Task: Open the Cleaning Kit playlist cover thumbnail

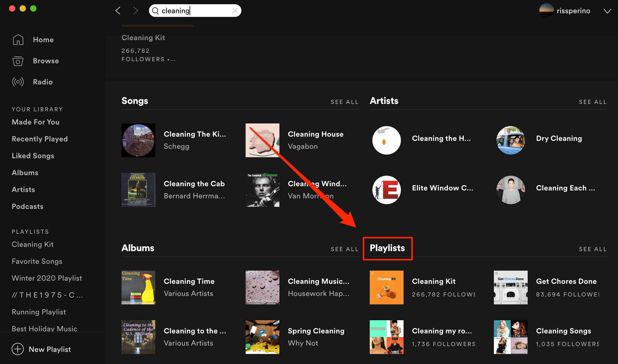Action: (x=387, y=288)
